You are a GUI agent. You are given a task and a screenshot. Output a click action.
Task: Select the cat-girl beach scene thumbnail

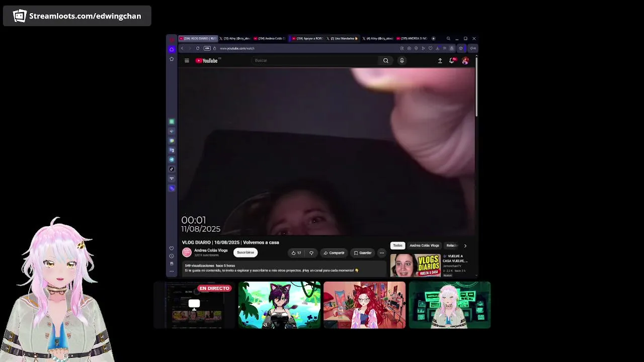point(279,305)
